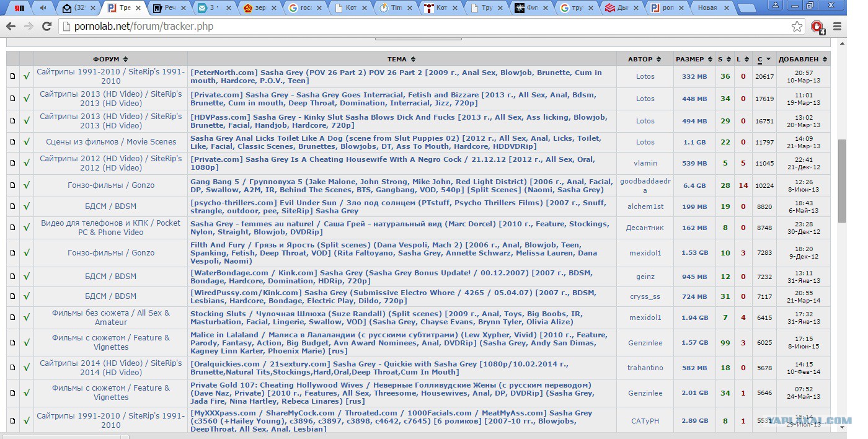
Task: Bookmark this page using the star icon
Action: [x=797, y=27]
